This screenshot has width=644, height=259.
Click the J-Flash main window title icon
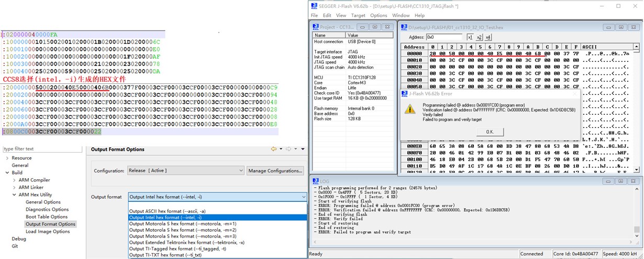314,6
